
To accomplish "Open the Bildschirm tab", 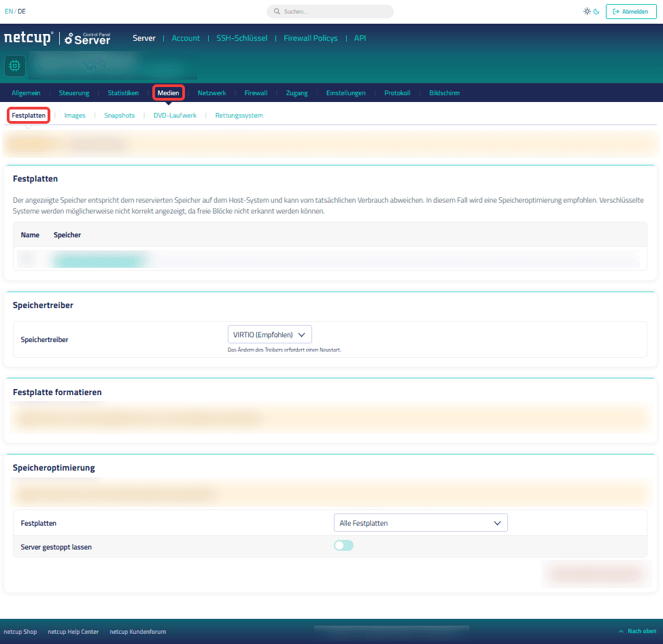I will pos(445,93).
